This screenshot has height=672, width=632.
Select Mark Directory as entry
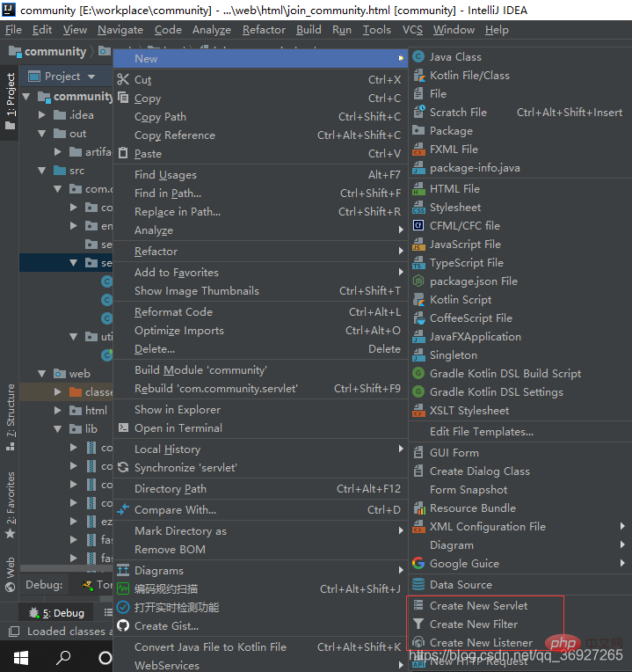[260, 531]
